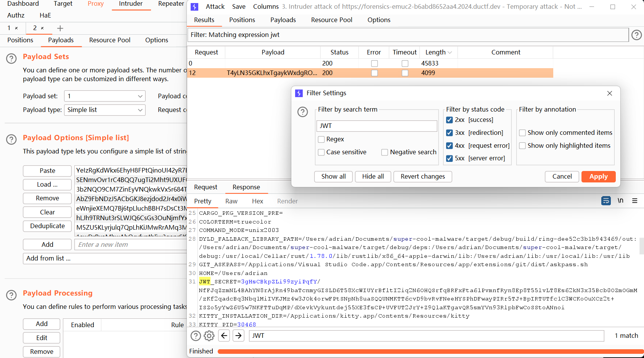
Task: Open help icon beside results filter bar
Action: 636,35
